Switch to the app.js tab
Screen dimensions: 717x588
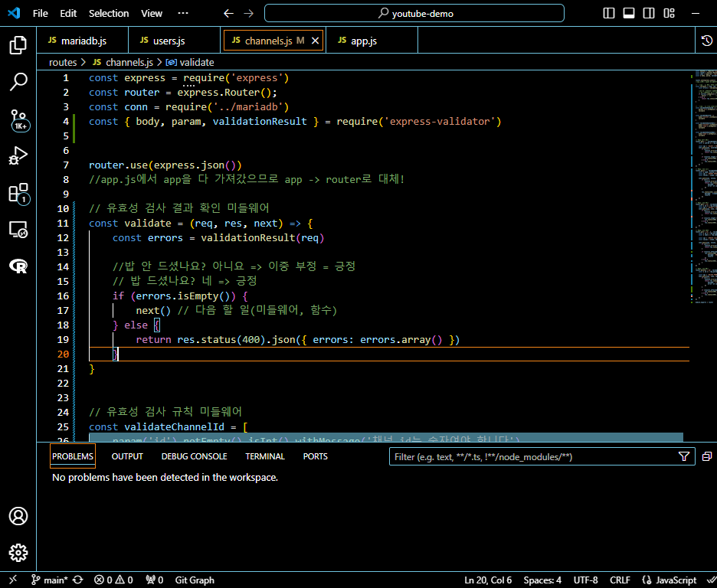pyautogui.click(x=372, y=41)
